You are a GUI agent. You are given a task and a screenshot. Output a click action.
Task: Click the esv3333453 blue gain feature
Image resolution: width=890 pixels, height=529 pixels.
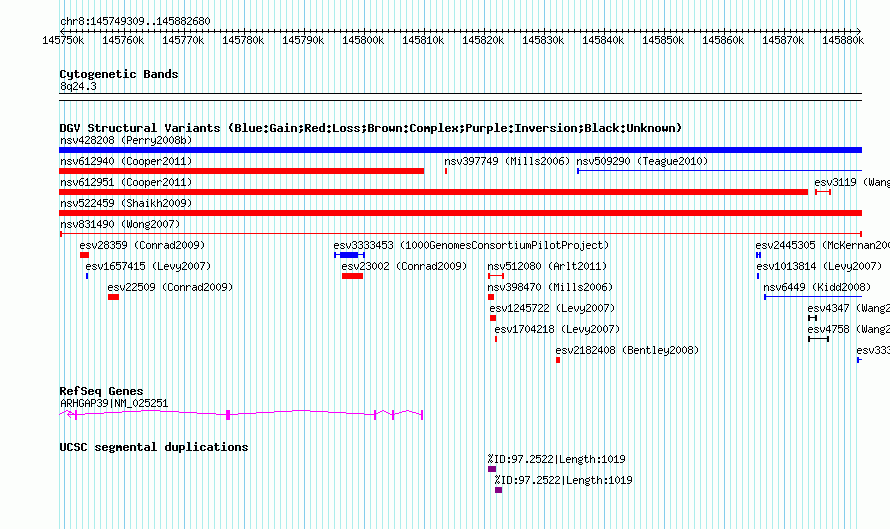click(x=349, y=255)
